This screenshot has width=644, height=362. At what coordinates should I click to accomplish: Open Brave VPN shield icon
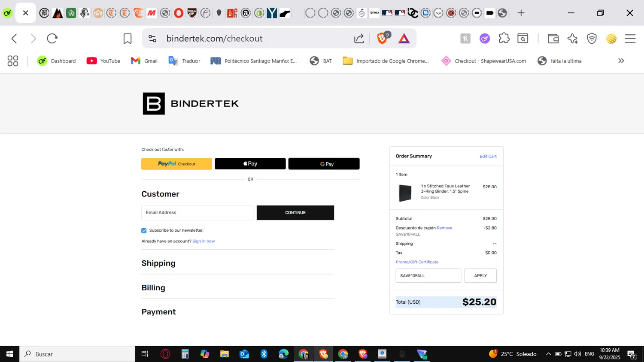(x=592, y=39)
